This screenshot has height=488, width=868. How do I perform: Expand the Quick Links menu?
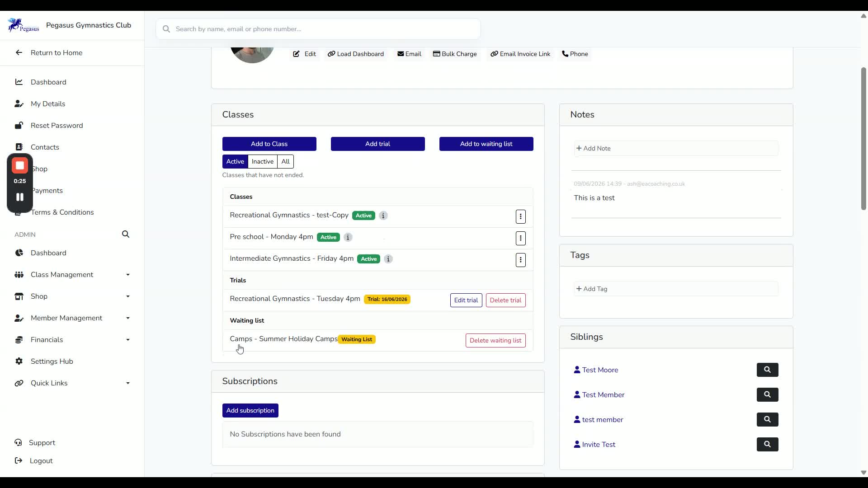pyautogui.click(x=72, y=383)
